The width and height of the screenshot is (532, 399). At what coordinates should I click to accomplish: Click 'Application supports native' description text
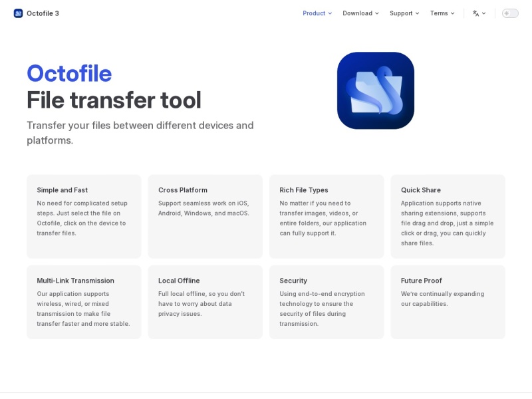point(447,223)
